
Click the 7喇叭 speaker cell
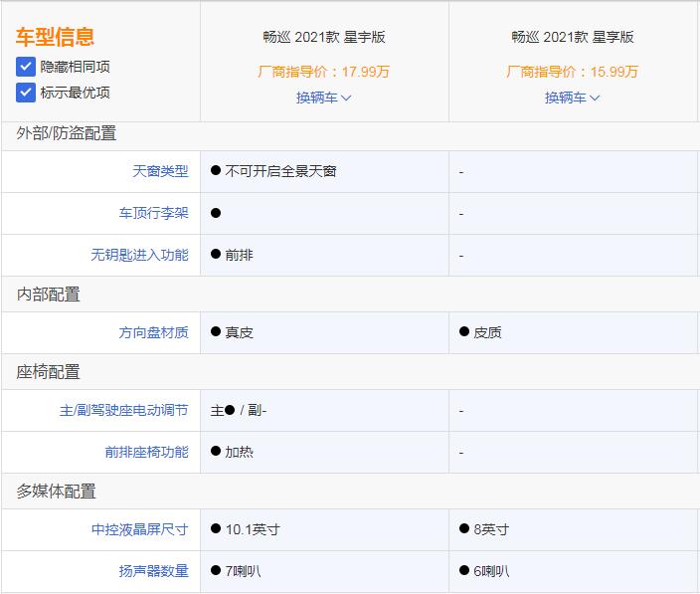pos(324,571)
